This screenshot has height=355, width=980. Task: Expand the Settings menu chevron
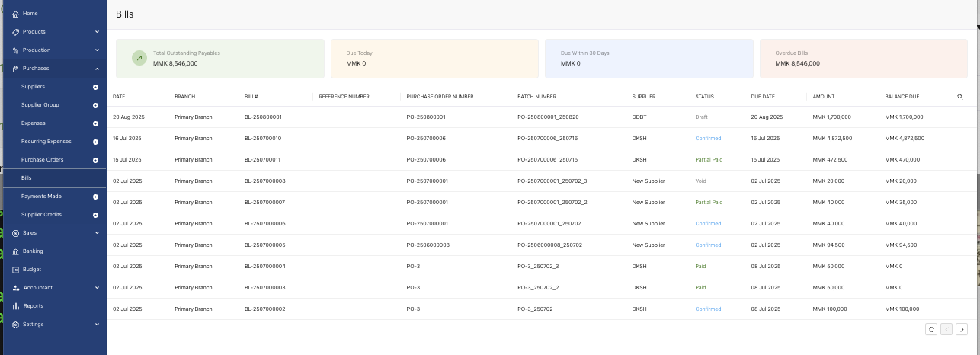[97, 325]
